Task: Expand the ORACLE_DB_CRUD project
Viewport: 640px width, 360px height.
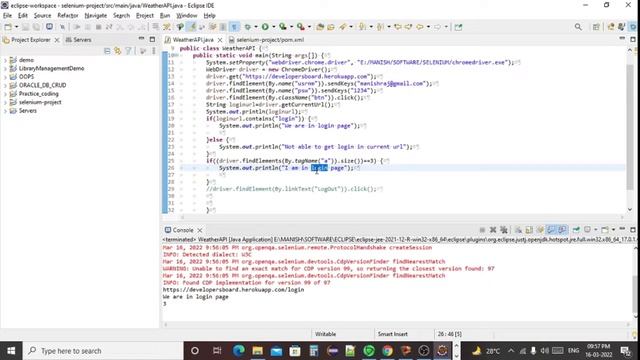Action: 5,85
